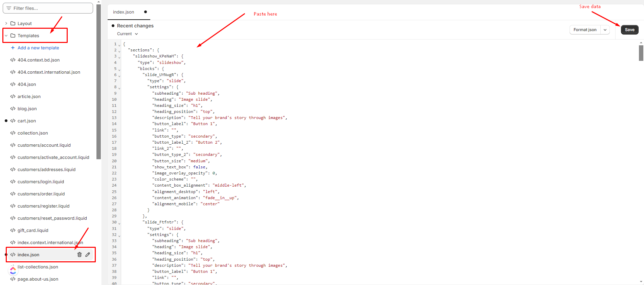644x285 pixels.
Task: Fold the sections block at line 2
Action: tap(119, 51)
